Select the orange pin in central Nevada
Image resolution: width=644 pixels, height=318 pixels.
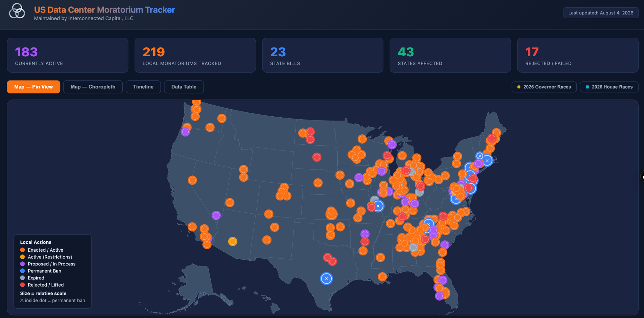[x=192, y=180]
